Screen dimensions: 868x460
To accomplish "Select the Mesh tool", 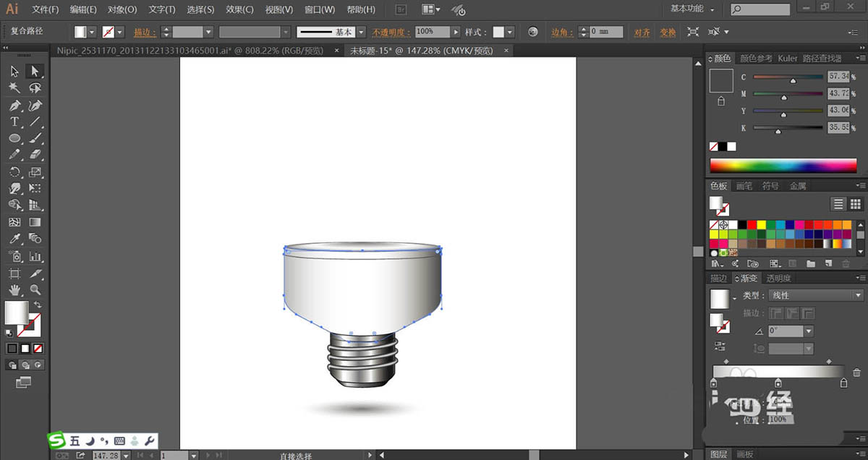I will (14, 222).
